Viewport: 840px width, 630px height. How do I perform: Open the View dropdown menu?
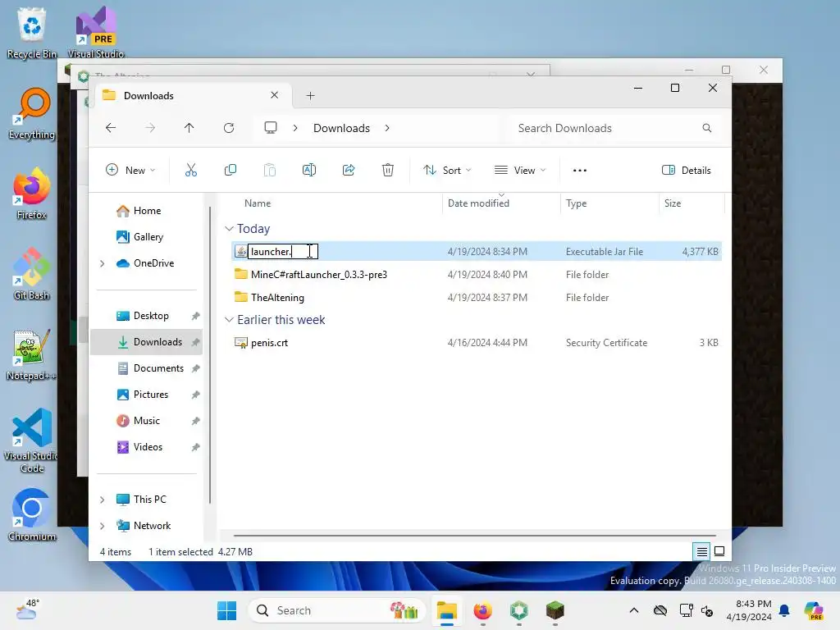click(x=519, y=171)
